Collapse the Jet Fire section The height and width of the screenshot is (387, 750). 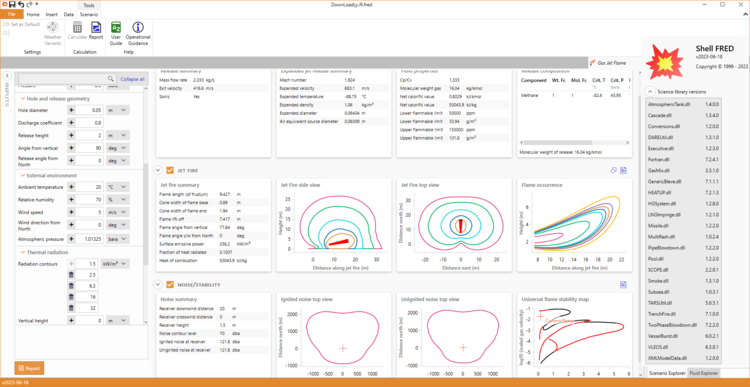coord(157,170)
